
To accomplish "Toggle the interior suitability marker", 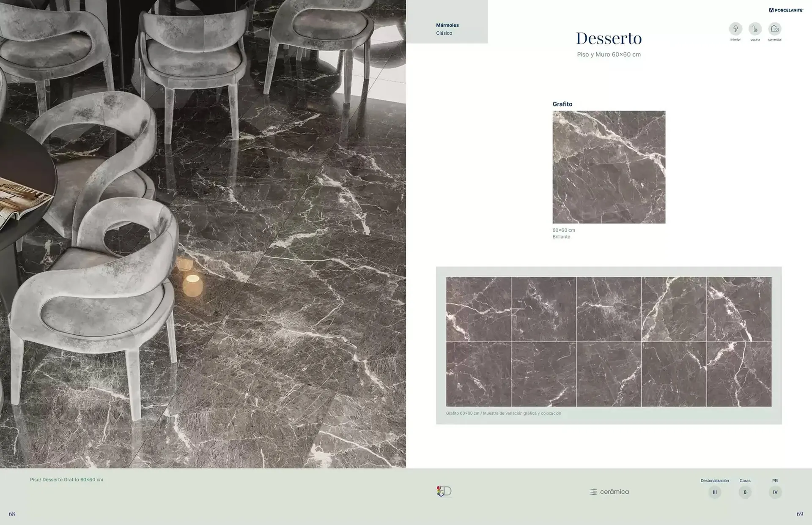I will coord(735,30).
